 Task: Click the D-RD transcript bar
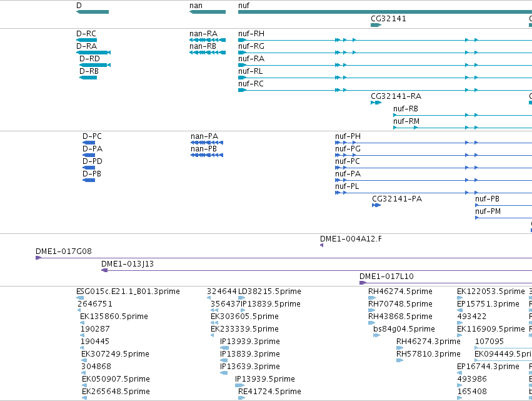coord(95,65)
